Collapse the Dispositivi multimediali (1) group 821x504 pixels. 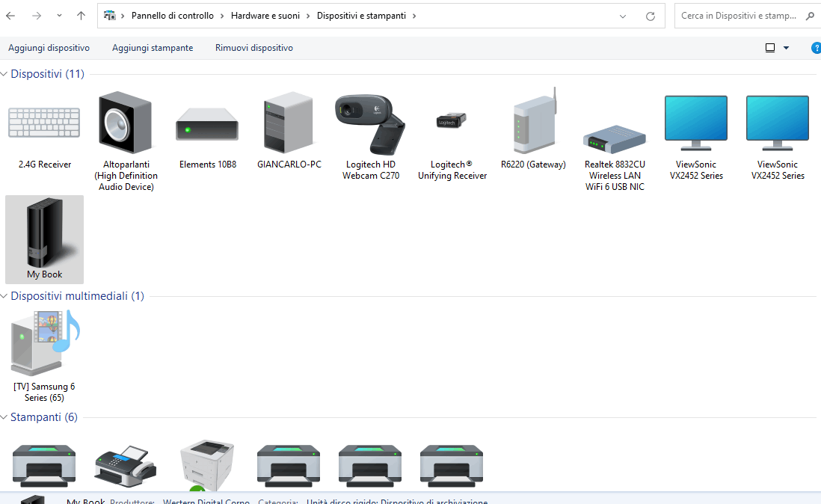[x=4, y=296]
